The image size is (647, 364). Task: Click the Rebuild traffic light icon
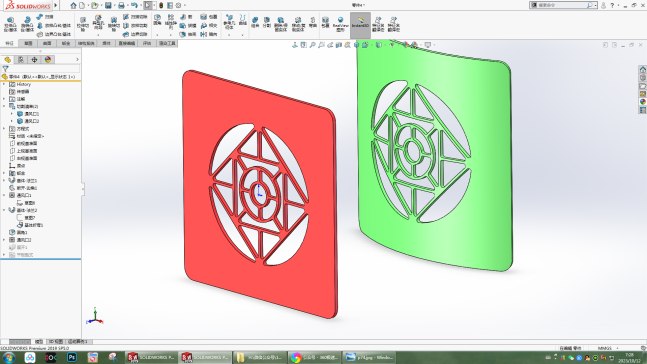coord(161,5)
